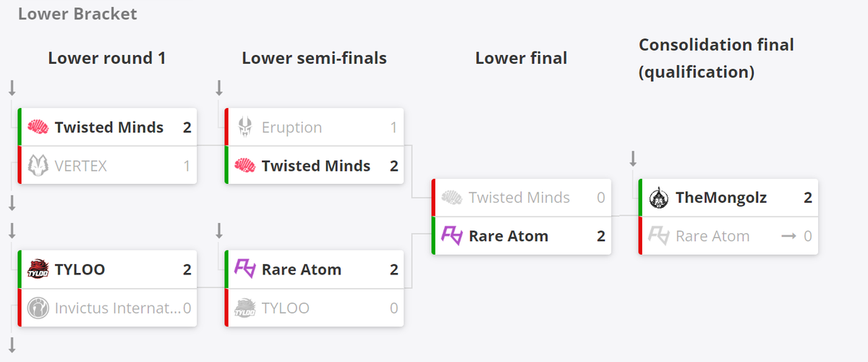Screen dimensions: 868x362
Task: Click the down arrow above the Eruption match
Action: coord(219,88)
